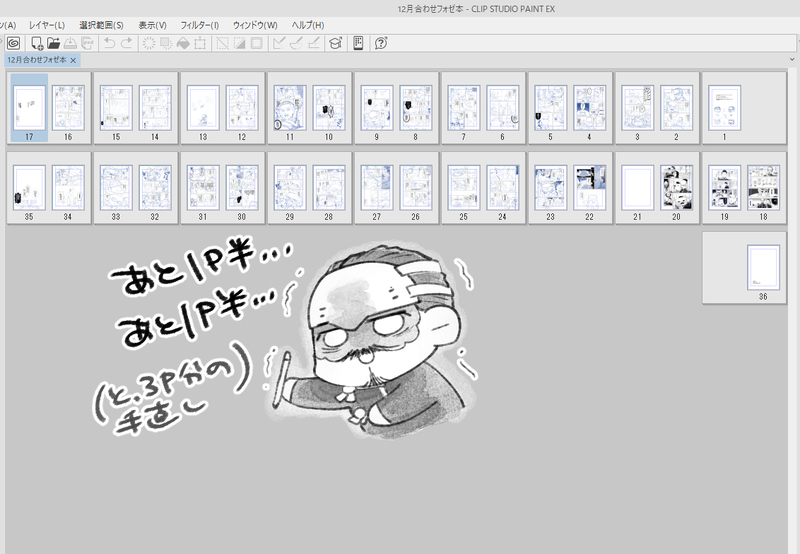Select the Fill bucket icon in the toolbar
The image size is (800, 554).
tap(183, 43)
